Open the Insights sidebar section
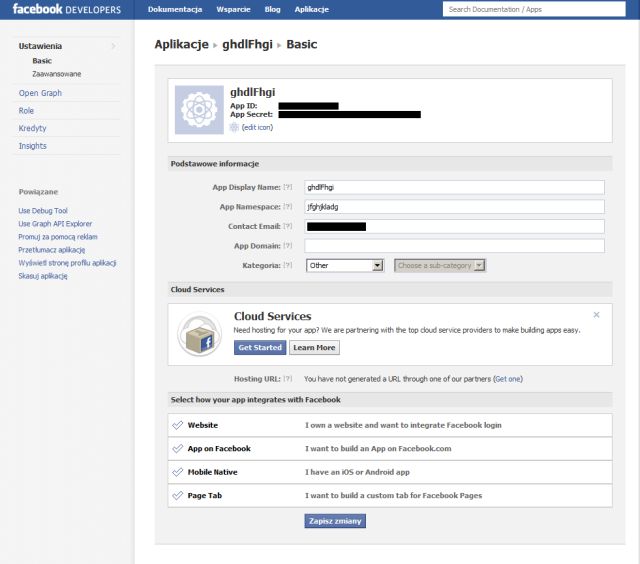The image size is (640, 564). 33,146
